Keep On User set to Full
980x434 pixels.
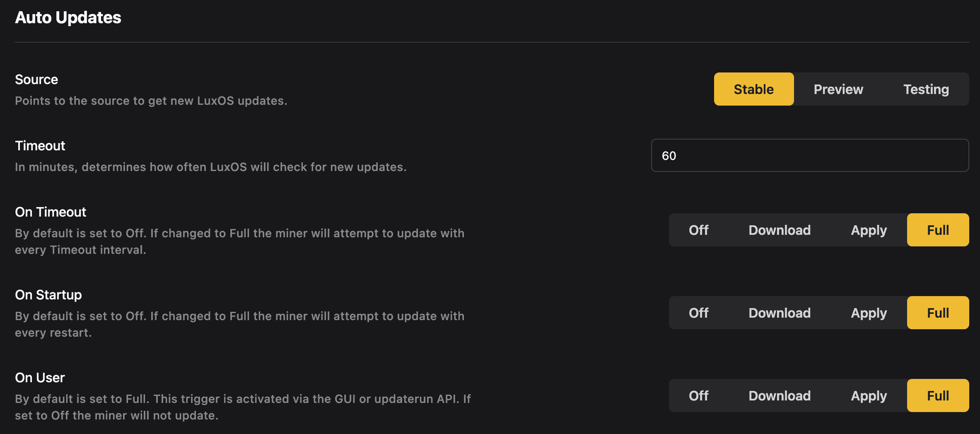pyautogui.click(x=938, y=395)
